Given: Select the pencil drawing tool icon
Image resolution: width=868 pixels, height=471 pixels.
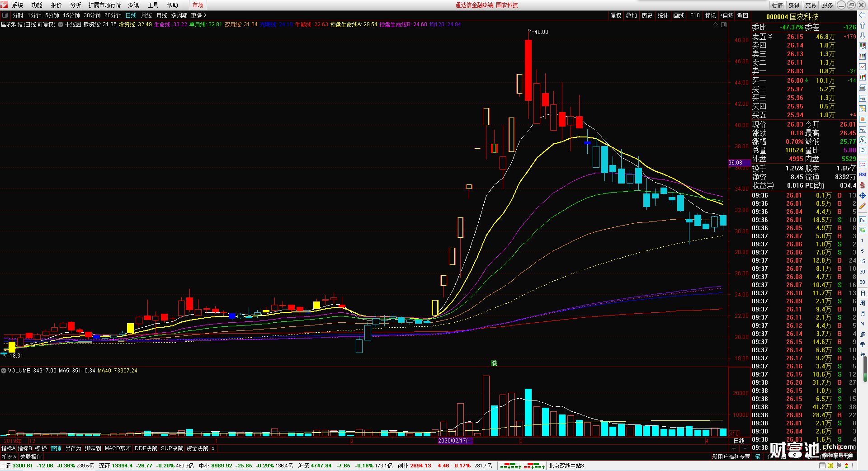Looking at the screenshot, I should [863, 206].
